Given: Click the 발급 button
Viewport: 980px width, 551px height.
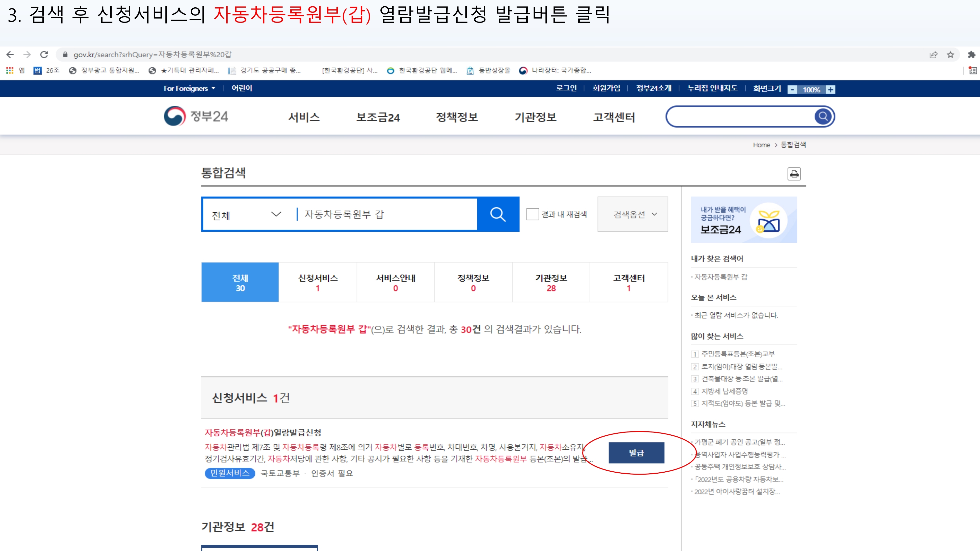Looking at the screenshot, I should tap(636, 453).
